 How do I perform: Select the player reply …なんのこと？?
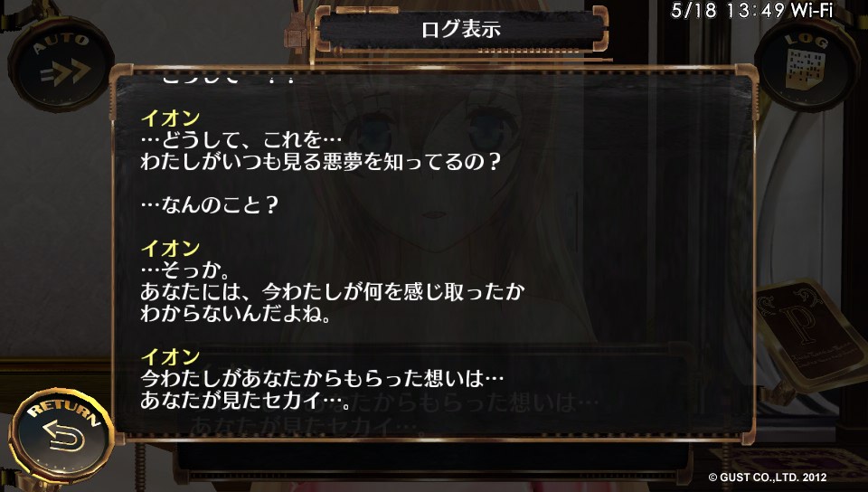[209, 204]
